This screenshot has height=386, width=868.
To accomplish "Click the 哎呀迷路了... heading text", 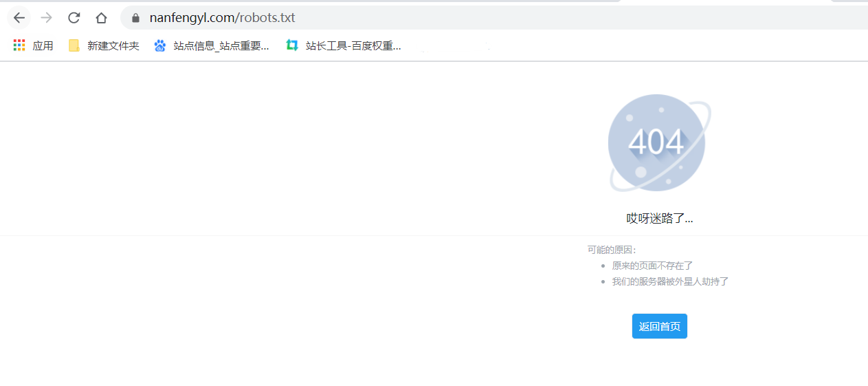I will [659, 218].
